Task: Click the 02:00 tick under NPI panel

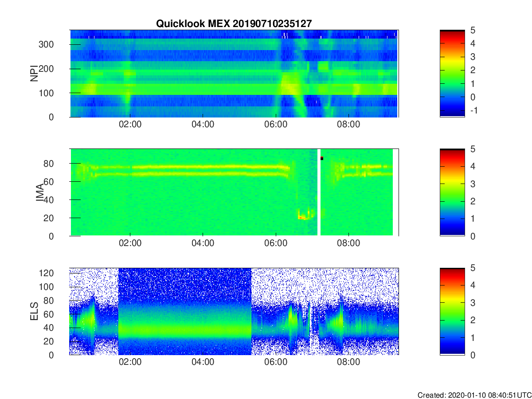Action: click(x=130, y=125)
